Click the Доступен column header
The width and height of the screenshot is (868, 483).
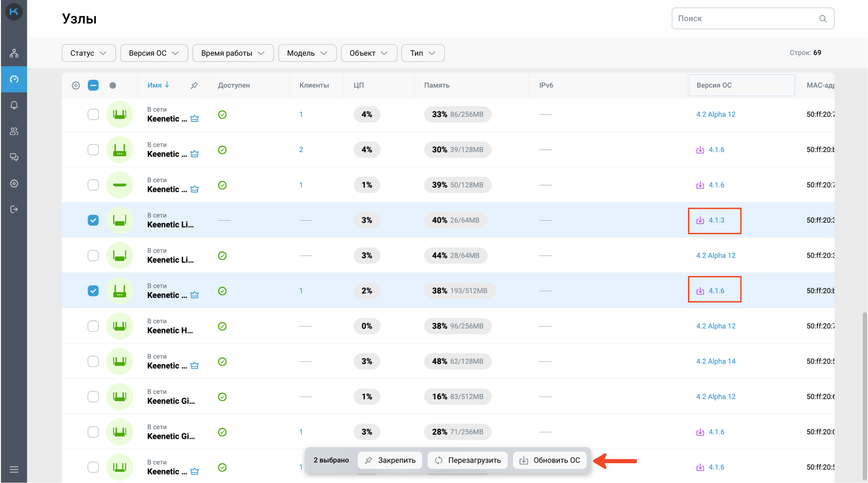[x=234, y=85]
